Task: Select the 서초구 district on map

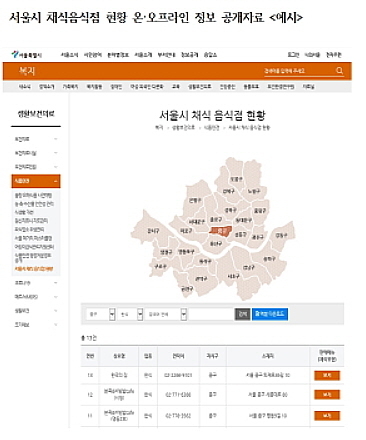Action: coord(233,276)
